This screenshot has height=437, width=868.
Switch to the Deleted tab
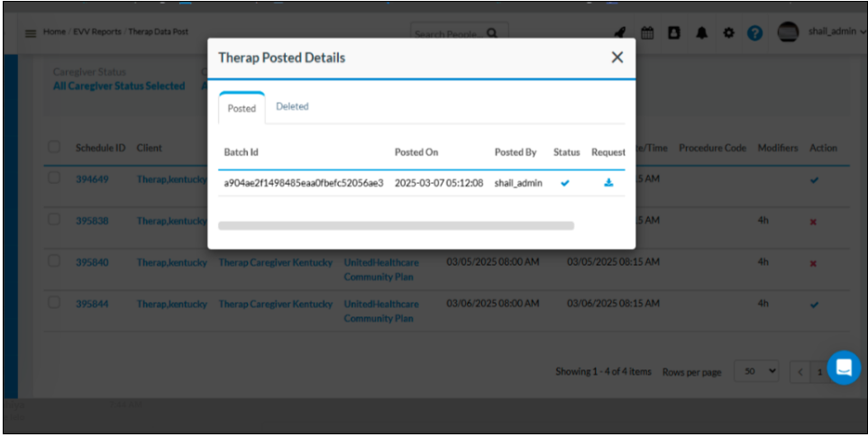coord(292,106)
